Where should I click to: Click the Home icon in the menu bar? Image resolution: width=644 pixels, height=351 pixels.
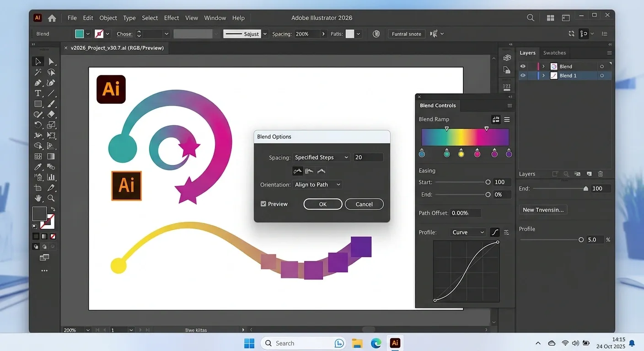[52, 18]
